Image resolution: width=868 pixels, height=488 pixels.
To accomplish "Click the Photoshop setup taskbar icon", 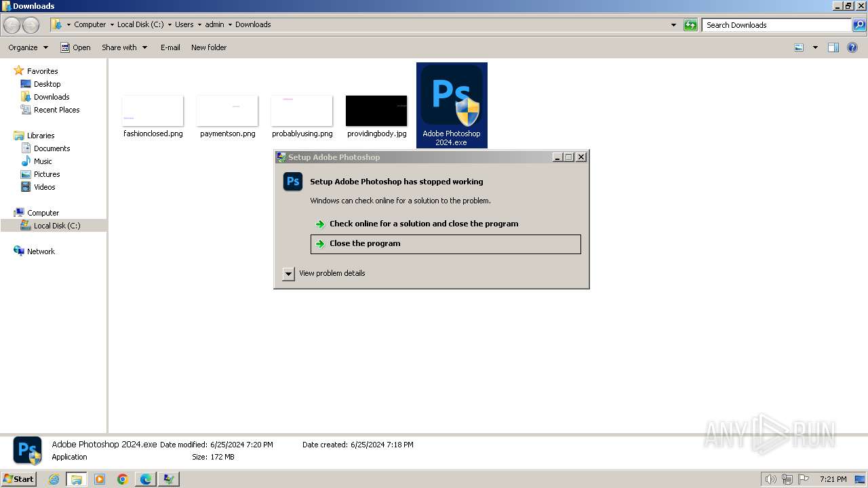I will point(168,479).
